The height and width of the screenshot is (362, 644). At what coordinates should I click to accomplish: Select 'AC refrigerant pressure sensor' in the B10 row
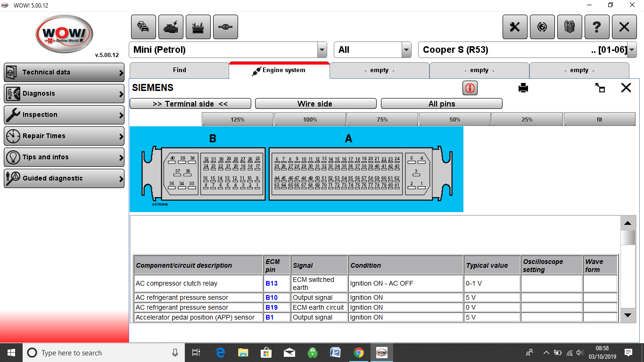coord(198,298)
